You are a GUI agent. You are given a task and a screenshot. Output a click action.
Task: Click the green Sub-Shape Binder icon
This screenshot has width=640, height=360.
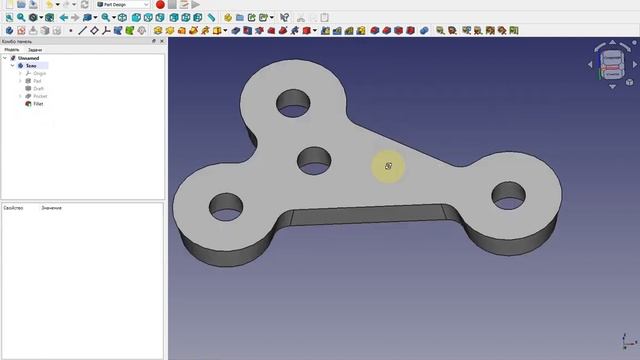pos(130,31)
